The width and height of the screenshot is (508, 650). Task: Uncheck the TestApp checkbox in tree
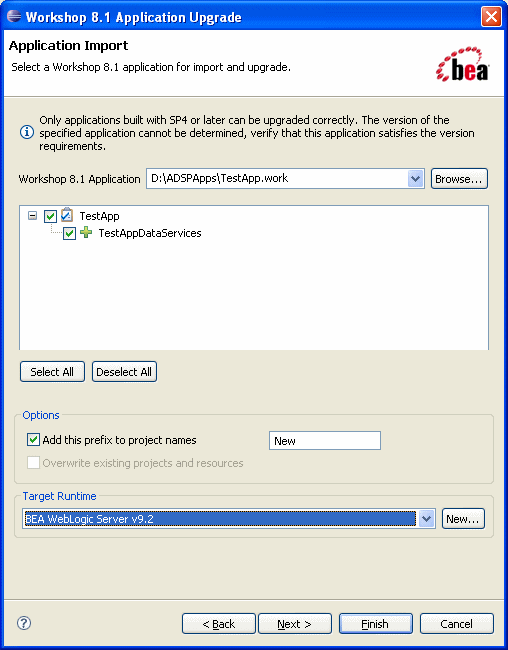point(50,216)
